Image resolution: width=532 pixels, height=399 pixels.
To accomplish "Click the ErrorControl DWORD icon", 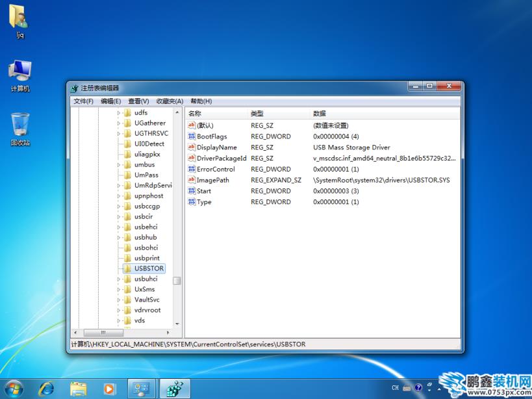I will (x=192, y=169).
